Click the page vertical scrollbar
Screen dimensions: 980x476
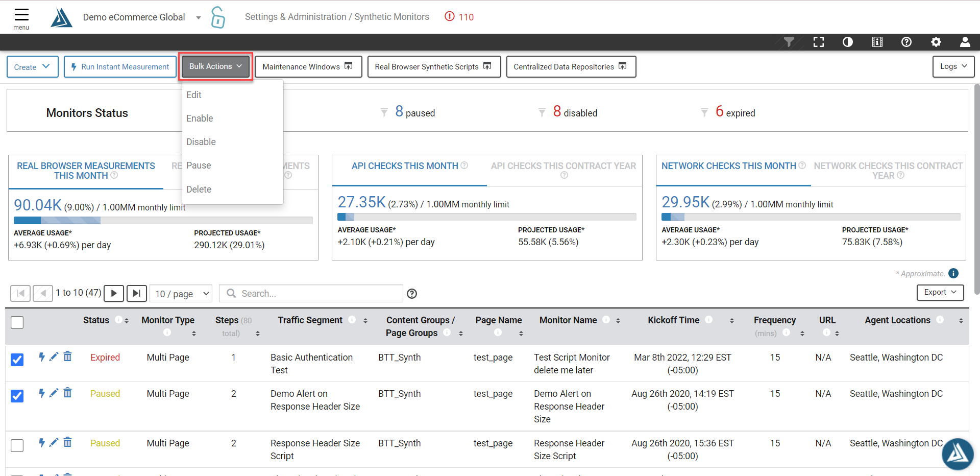pos(977,189)
